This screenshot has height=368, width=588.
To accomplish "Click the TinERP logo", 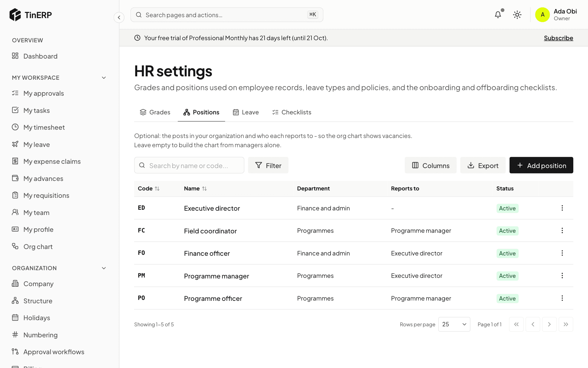I will 31,15.
